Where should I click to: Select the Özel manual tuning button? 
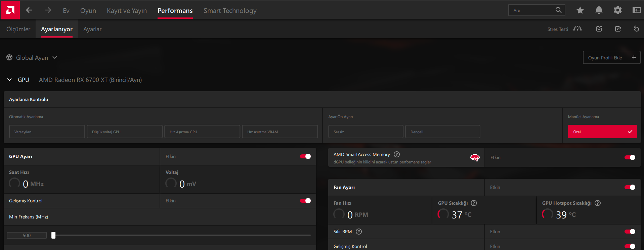(602, 132)
